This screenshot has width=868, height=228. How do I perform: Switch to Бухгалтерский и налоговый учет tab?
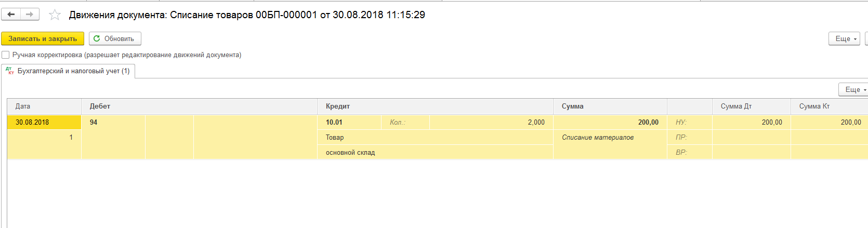73,71
